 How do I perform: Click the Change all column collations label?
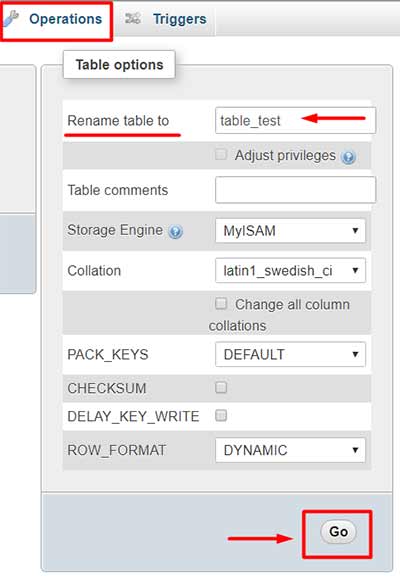pyautogui.click(x=279, y=315)
